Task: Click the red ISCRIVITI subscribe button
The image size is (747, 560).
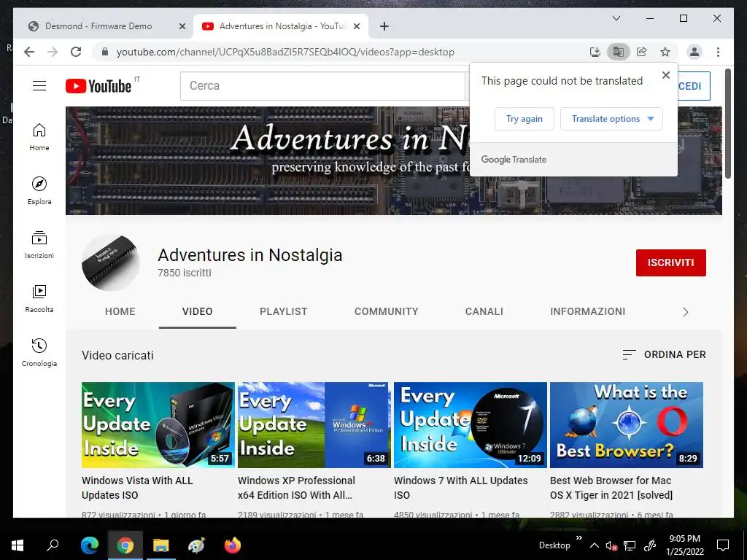Action: [671, 262]
